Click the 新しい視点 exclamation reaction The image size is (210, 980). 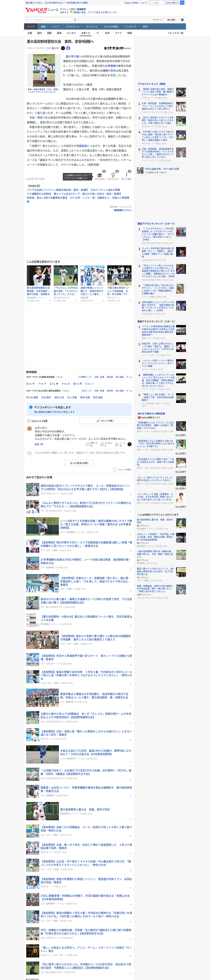coord(127,175)
